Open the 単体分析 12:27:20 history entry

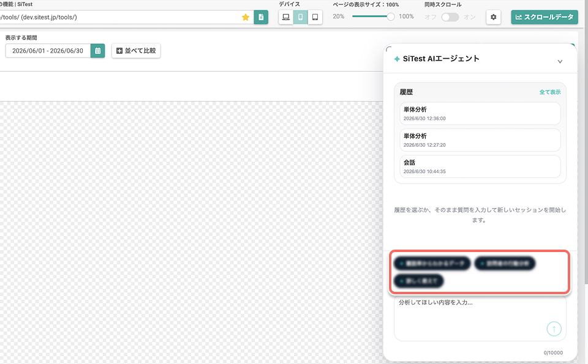[x=480, y=140]
